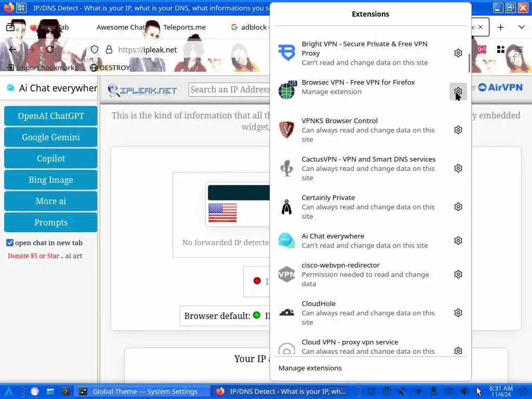The width and height of the screenshot is (532, 399).
Task: Open settings gear for cisco-webvpn-redirector
Action: (458, 274)
